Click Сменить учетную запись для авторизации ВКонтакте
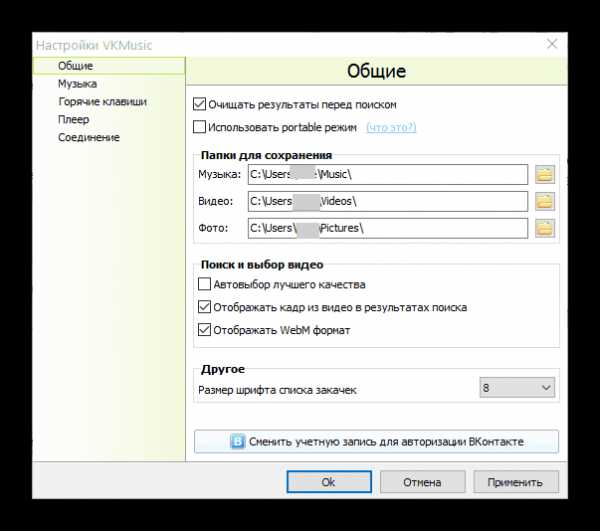Image resolution: width=600 pixels, height=531 pixels. pyautogui.click(x=377, y=442)
